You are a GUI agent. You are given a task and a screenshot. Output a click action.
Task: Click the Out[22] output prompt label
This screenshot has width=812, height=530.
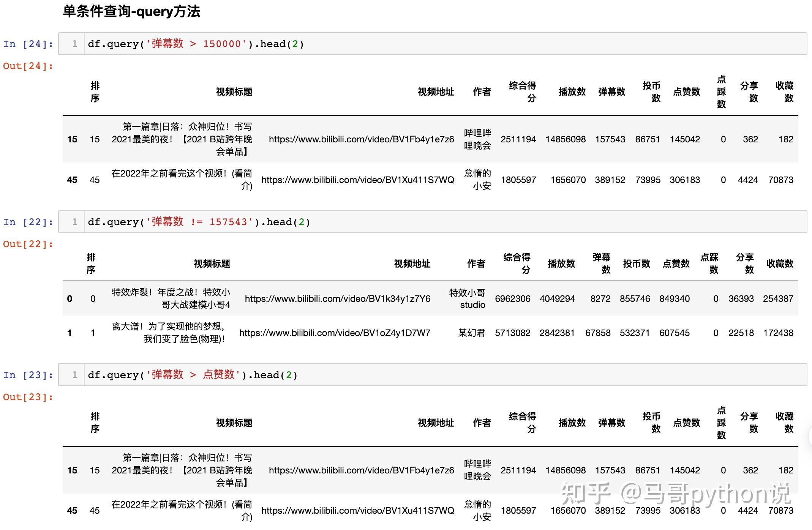coord(28,244)
